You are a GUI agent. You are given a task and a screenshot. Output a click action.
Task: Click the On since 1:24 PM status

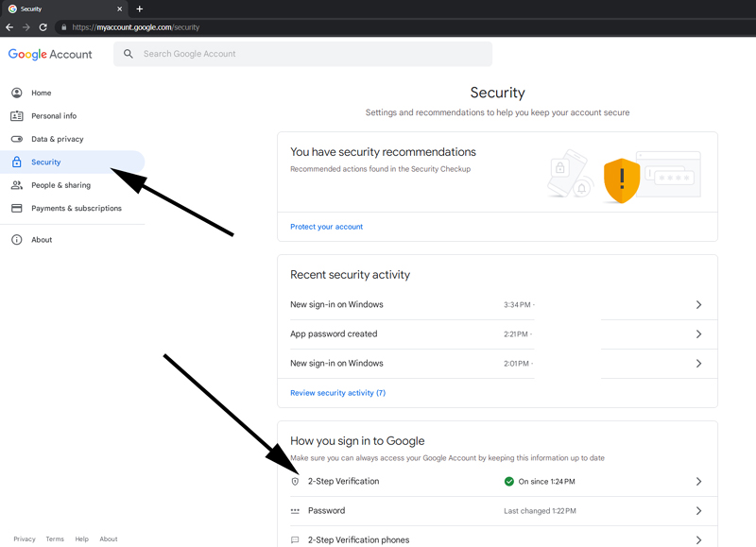point(547,482)
